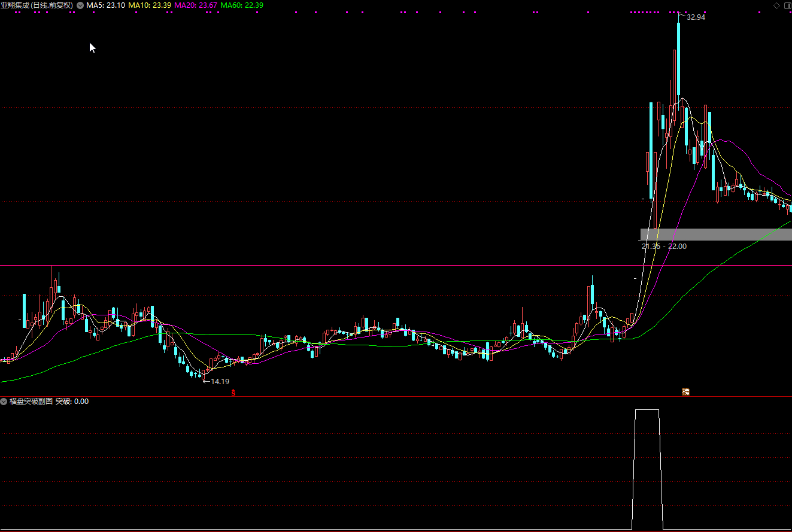Select the MA60: 22.39 label
This screenshot has height=532, width=792.
pos(242,5)
